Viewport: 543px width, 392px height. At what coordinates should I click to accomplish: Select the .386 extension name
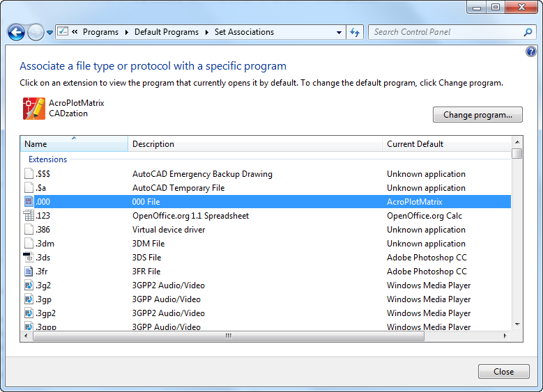[43, 230]
